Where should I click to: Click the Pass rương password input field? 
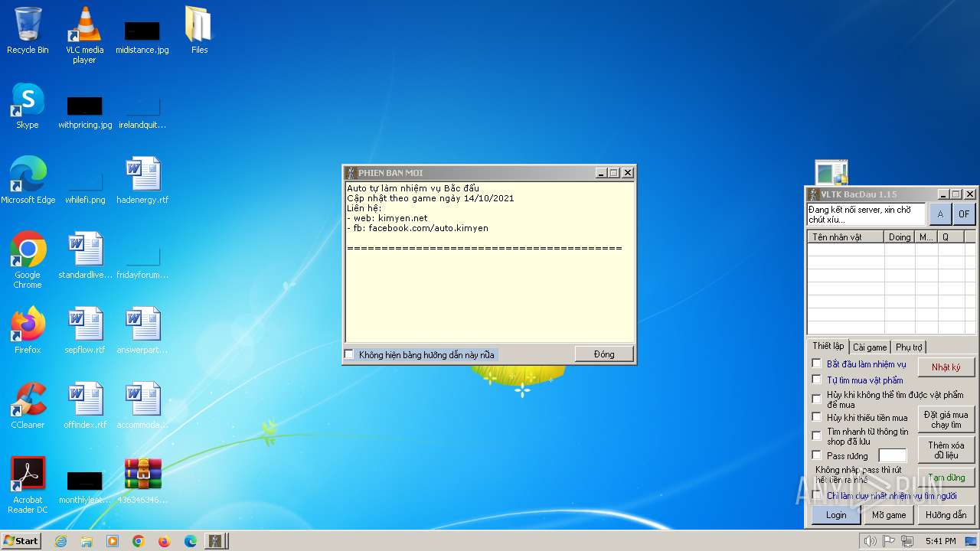coord(892,456)
